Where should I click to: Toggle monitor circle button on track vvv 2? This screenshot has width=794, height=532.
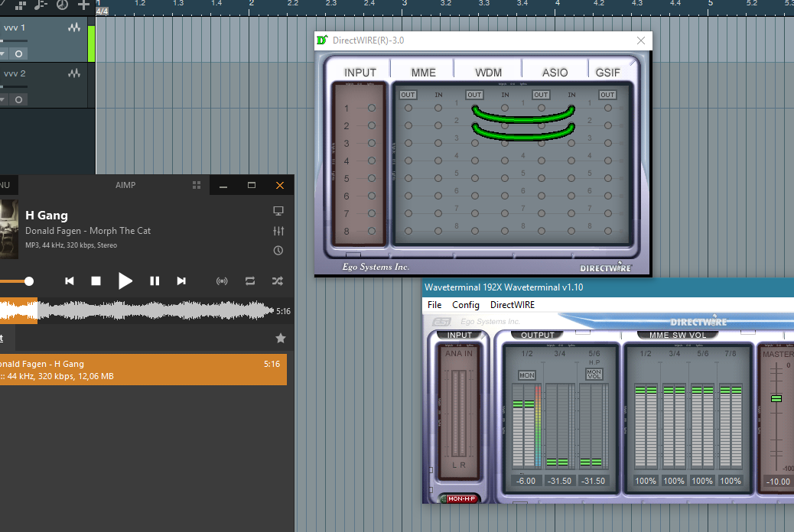click(x=18, y=99)
